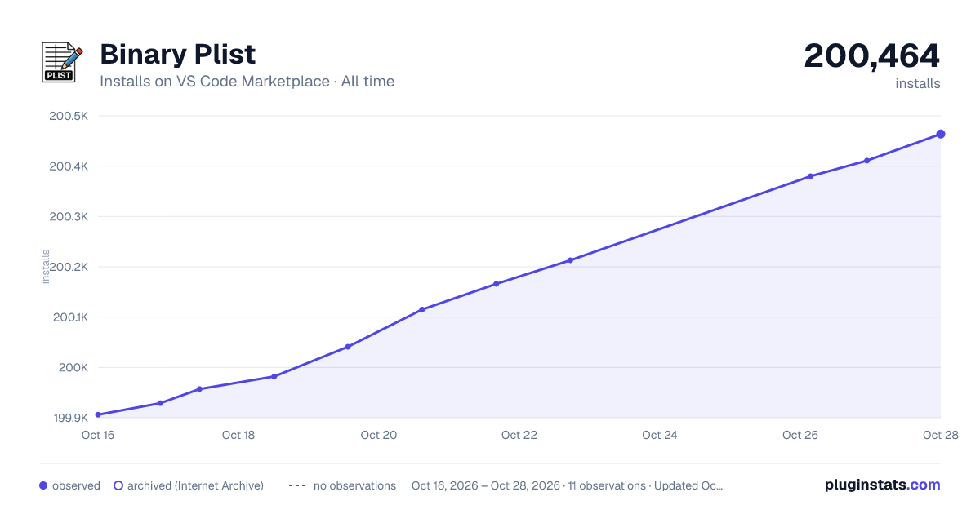980x514 pixels.
Task: Click the 200K y-axis label
Action: pyautogui.click(x=73, y=368)
